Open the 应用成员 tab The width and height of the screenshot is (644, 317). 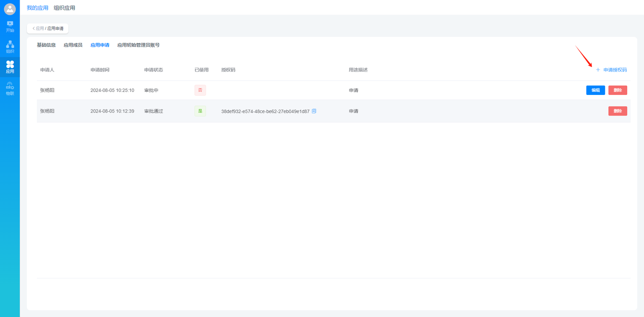73,45
